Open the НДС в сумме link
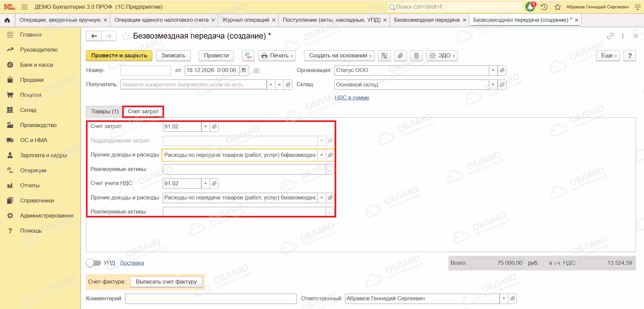This screenshot has height=309, width=644. pos(352,98)
